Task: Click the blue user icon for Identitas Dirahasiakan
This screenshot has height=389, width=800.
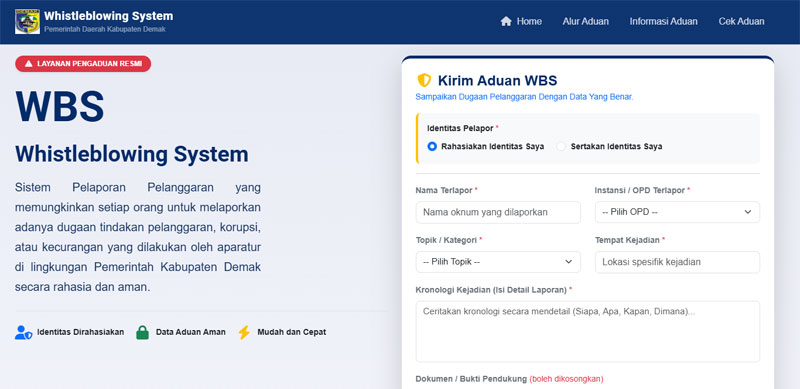Action: [23, 332]
